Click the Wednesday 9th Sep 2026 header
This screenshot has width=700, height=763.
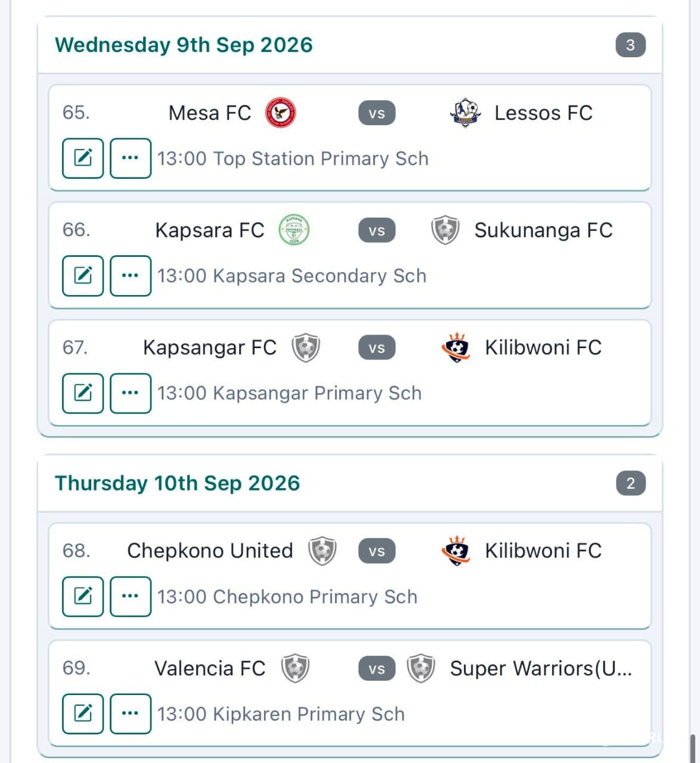click(184, 45)
